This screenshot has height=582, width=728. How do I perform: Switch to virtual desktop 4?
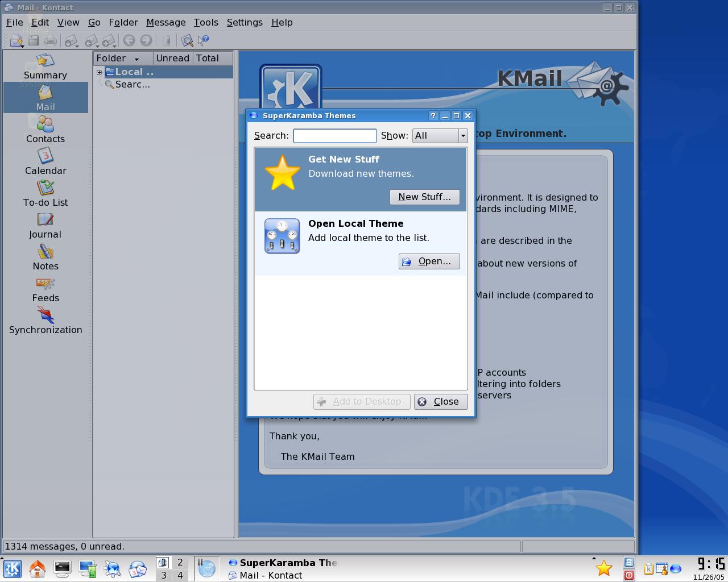tap(180, 575)
